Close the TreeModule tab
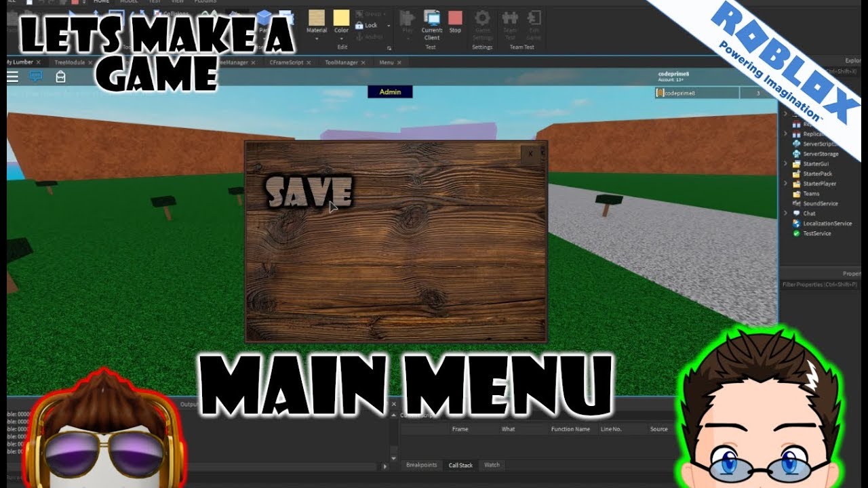Viewport: 868px width, 488px height. tap(90, 63)
